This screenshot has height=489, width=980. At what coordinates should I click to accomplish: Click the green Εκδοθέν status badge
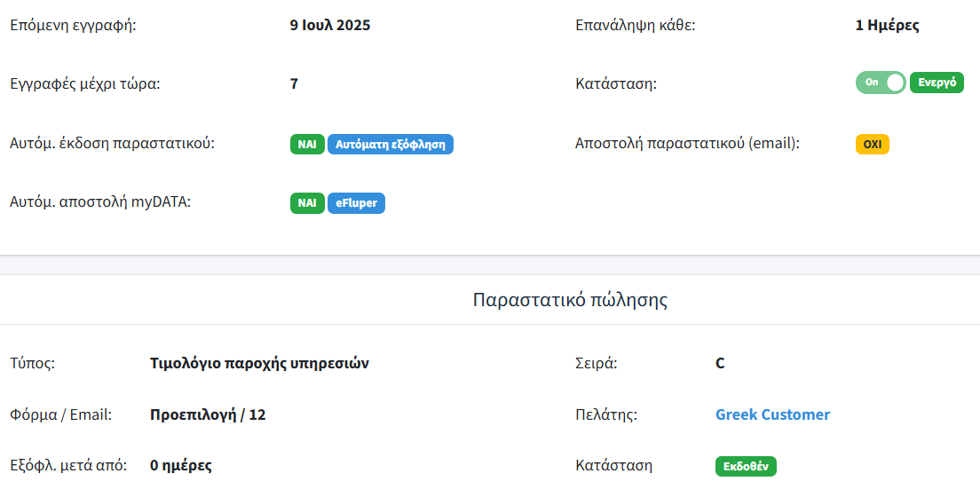746,466
